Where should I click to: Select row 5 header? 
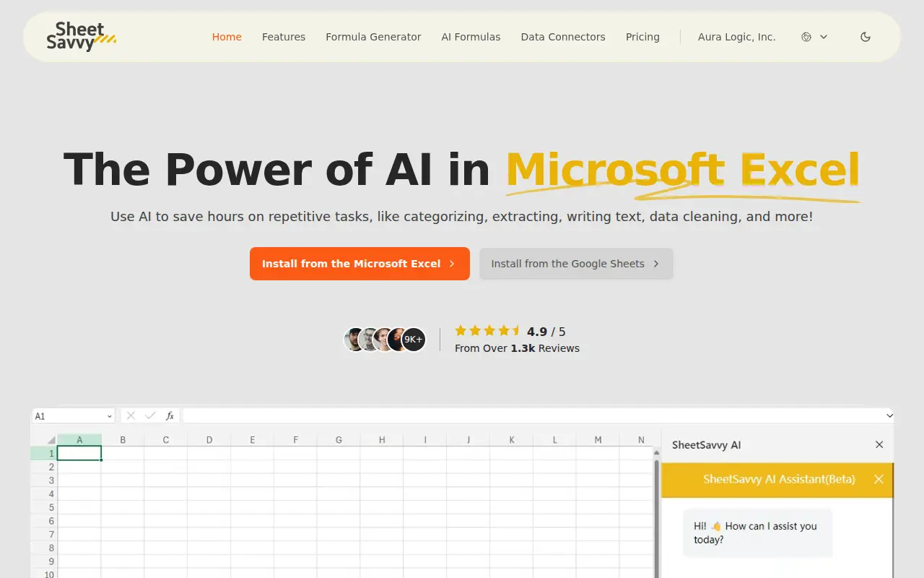(x=44, y=508)
